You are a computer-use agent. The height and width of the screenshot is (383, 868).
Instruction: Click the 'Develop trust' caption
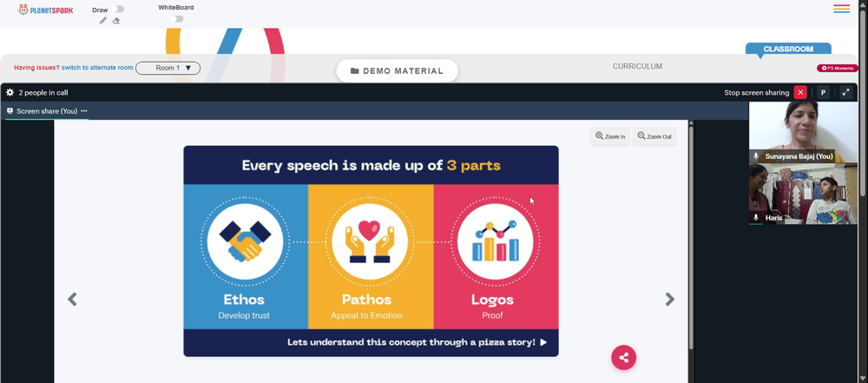point(244,316)
